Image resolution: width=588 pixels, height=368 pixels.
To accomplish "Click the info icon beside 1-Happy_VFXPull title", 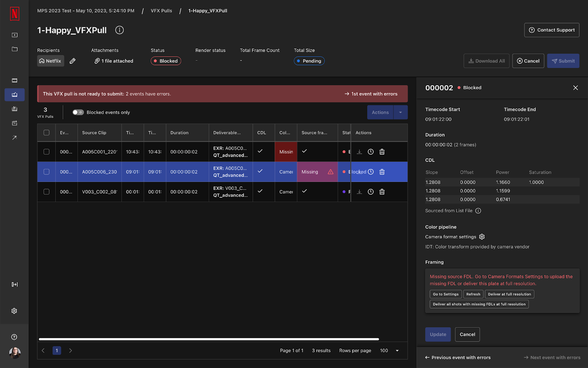I will tap(119, 30).
